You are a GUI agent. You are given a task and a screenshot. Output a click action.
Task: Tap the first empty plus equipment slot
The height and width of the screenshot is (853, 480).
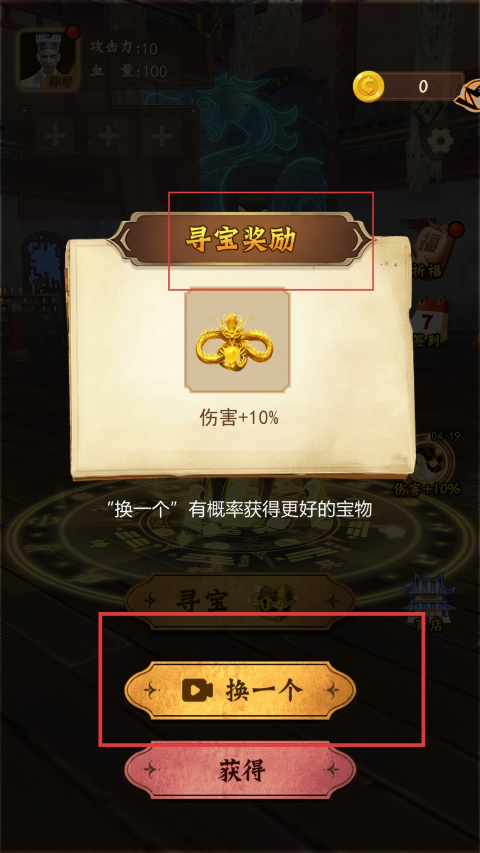[56, 135]
